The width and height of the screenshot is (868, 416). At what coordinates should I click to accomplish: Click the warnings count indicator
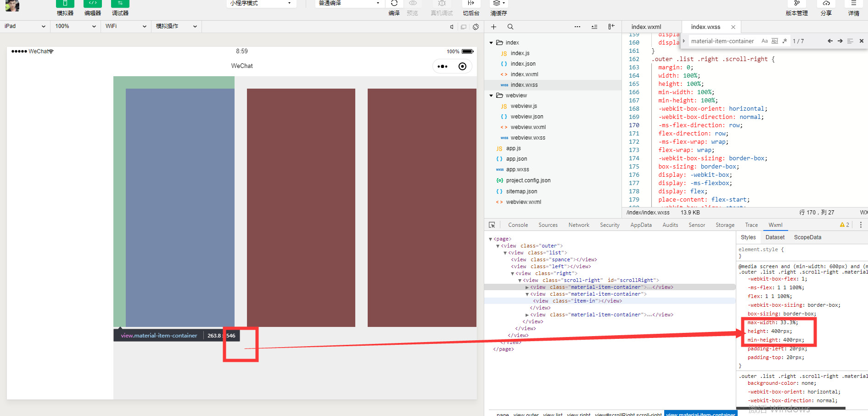tap(845, 225)
